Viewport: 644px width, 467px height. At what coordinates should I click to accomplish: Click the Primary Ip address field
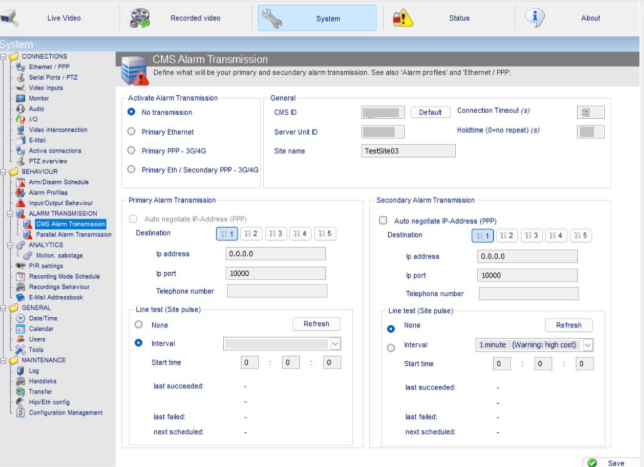point(276,254)
